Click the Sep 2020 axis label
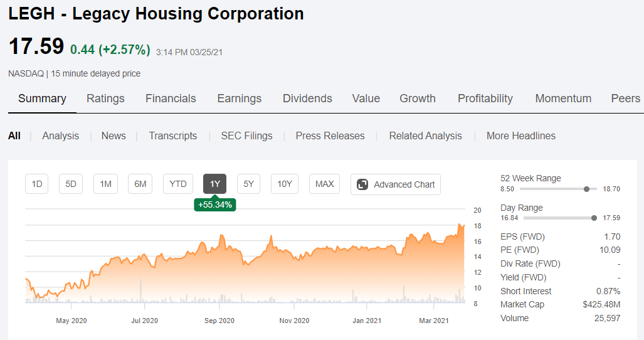 [x=219, y=321]
